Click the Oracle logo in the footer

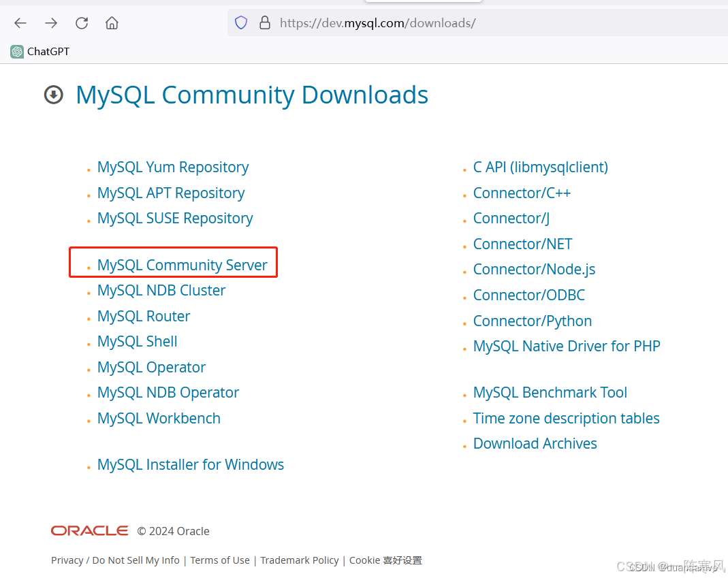90,530
